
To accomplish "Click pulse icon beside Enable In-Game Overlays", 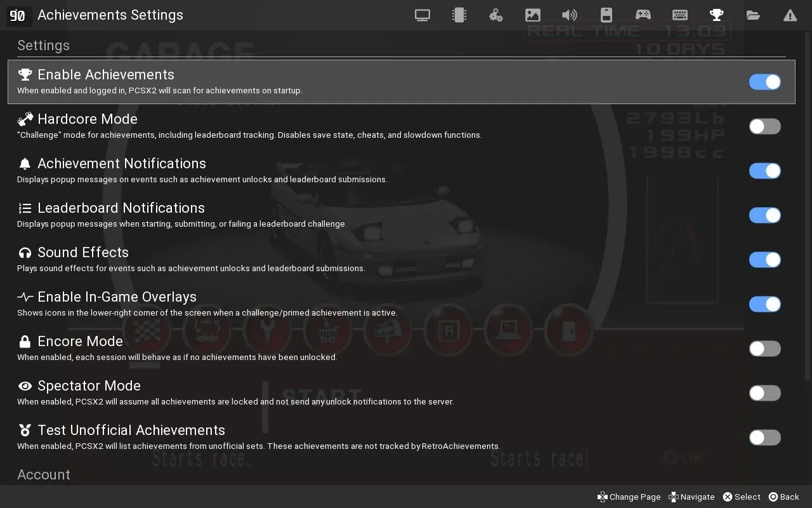I will [25, 297].
